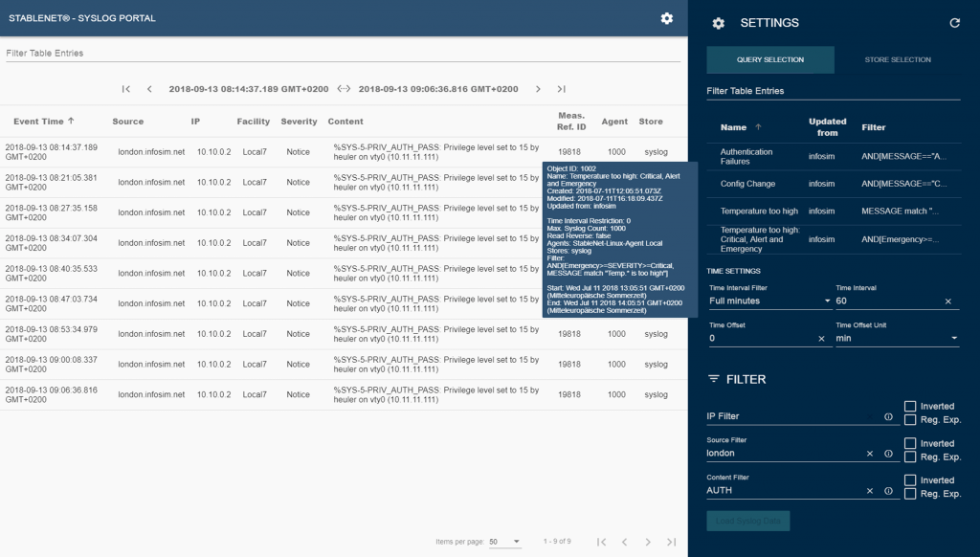
Task: Go to next time interval above table
Action: (539, 89)
